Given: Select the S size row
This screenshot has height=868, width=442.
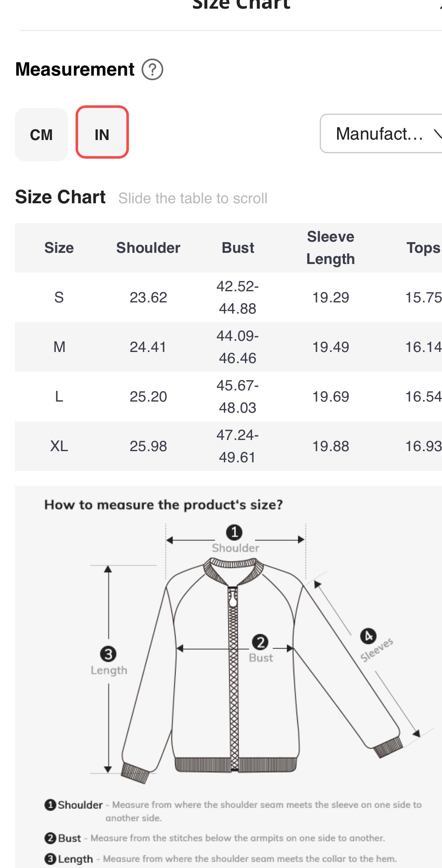Looking at the screenshot, I should [228, 297].
